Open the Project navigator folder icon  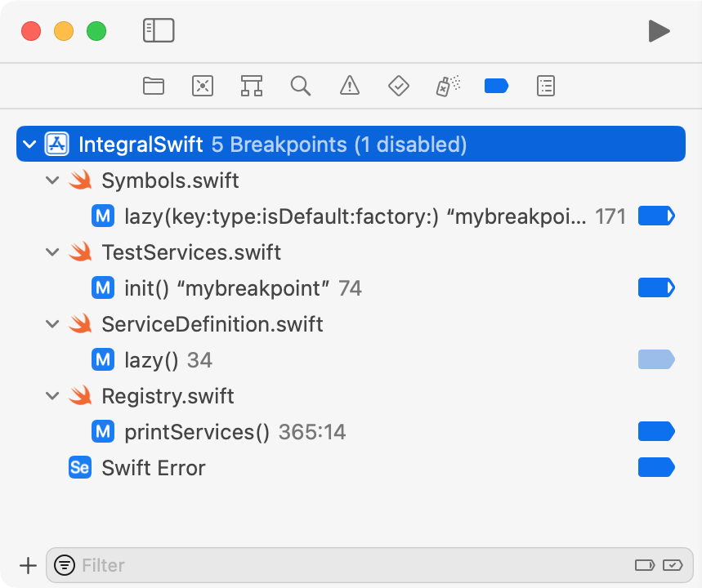[x=154, y=86]
